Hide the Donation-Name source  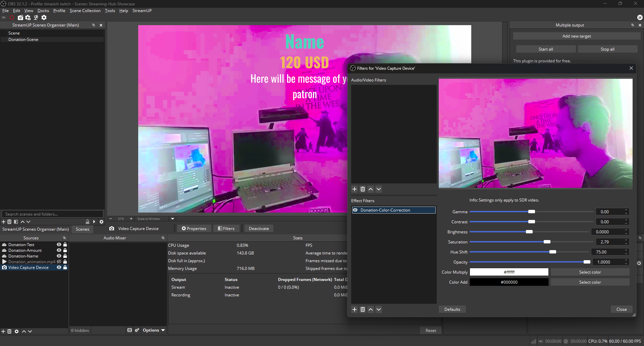click(59, 256)
